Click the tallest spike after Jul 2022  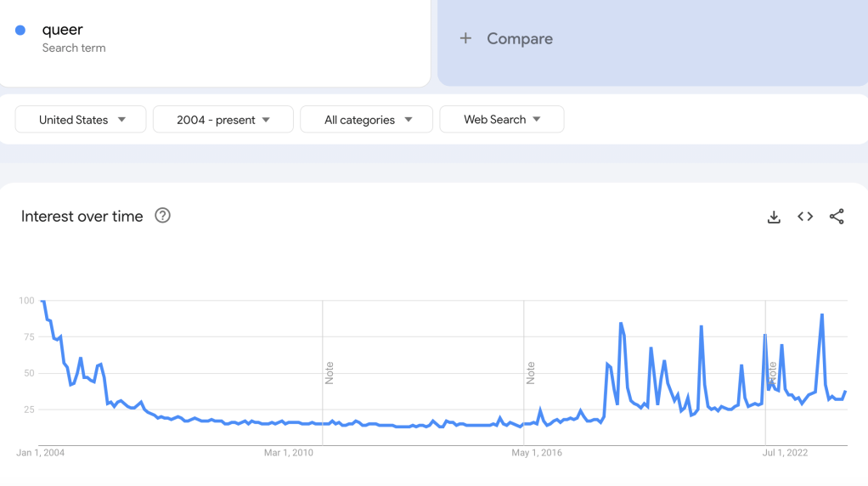tap(822, 315)
